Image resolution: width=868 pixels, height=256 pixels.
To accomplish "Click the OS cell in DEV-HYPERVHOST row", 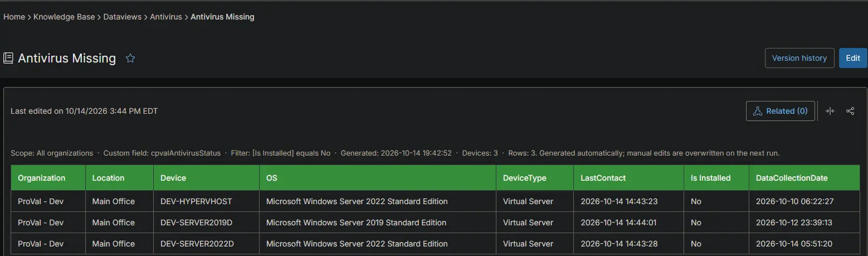I will pyautogui.click(x=377, y=201).
